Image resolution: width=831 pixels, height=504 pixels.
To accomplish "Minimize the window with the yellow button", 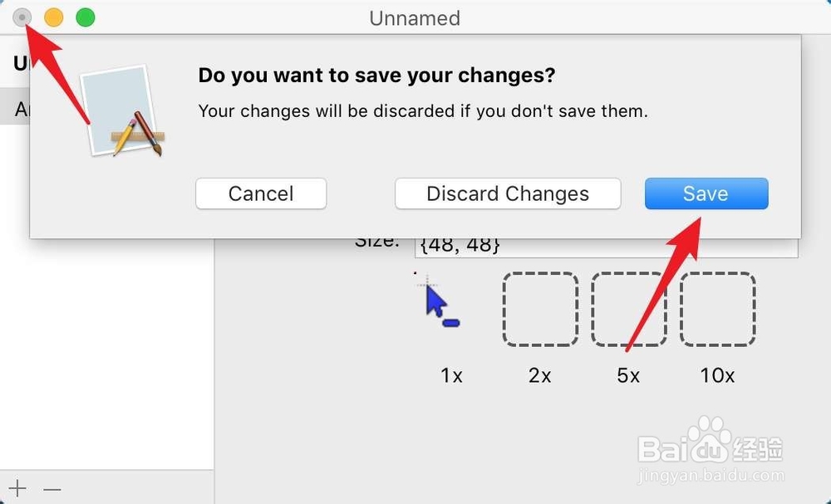I will pos(53,17).
